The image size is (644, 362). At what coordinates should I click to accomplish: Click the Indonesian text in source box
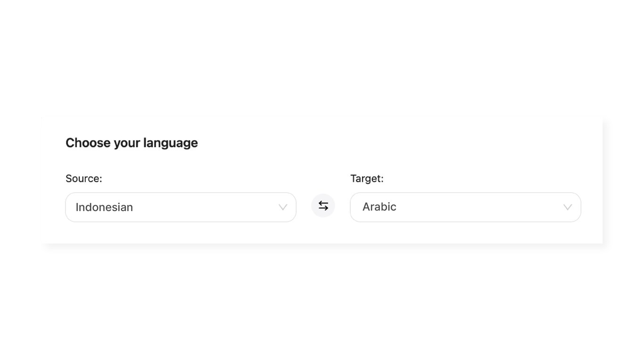pyautogui.click(x=104, y=207)
